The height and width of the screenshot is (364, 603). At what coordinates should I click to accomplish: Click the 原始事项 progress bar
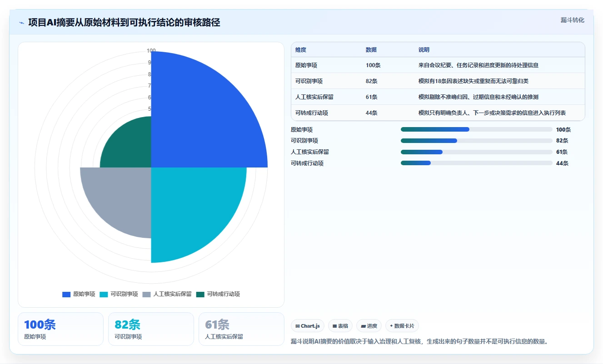coord(477,129)
